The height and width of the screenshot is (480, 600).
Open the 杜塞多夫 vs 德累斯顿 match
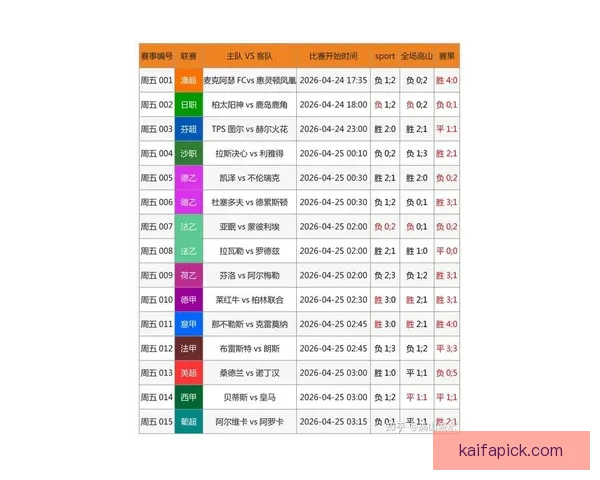249,202
